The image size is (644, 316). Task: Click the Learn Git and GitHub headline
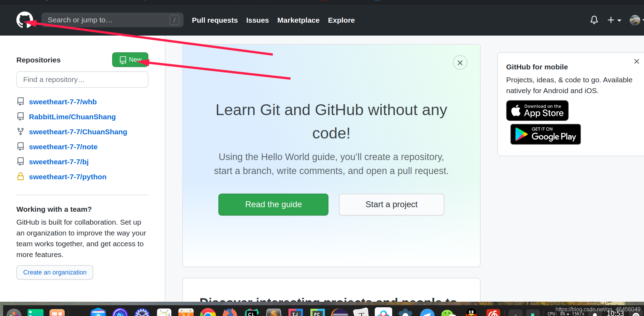pos(331,121)
